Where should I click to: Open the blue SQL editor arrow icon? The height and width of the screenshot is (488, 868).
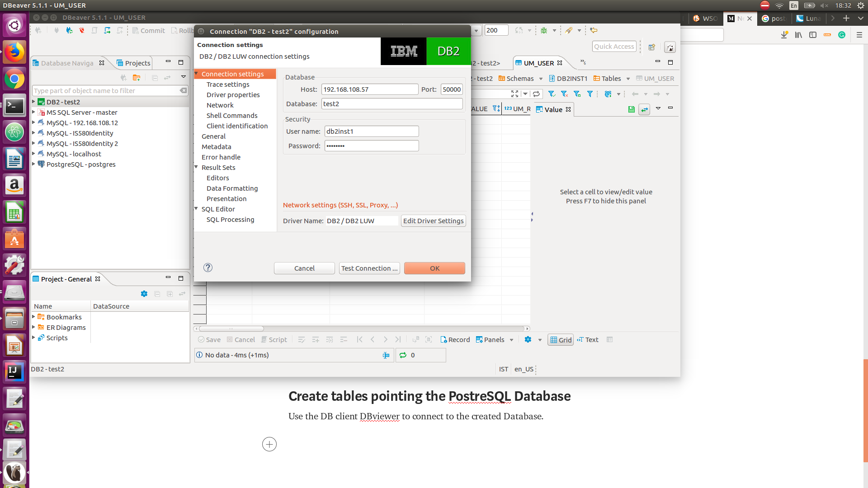107,30
